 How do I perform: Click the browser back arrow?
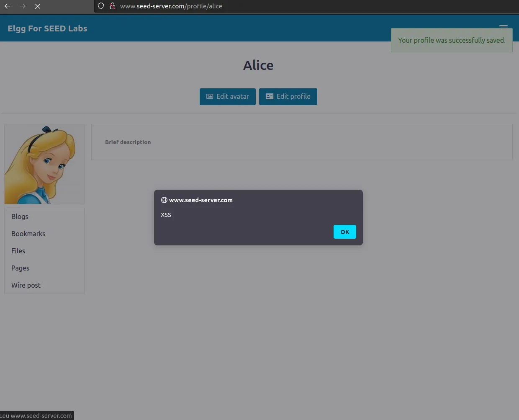click(x=8, y=6)
